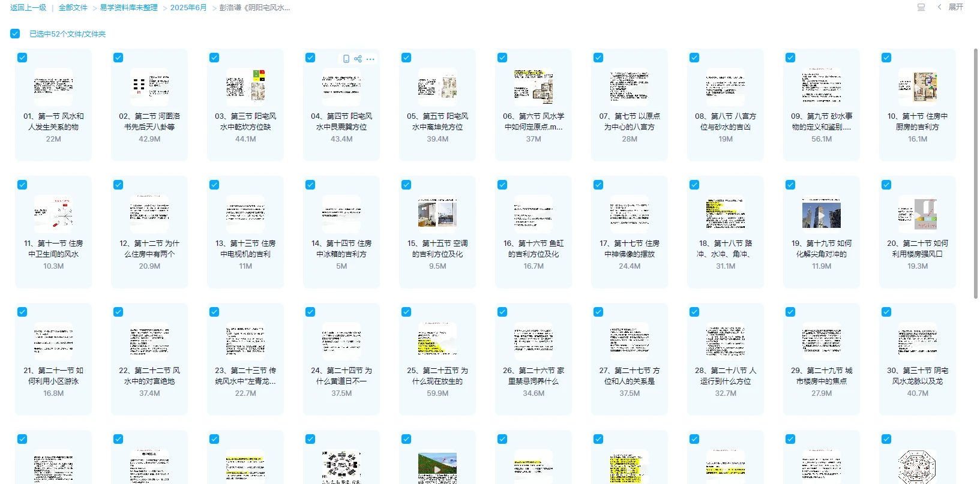The width and height of the screenshot is (980, 484).
Task: Click the vertical scrollbar on right edge
Action: coord(975,174)
